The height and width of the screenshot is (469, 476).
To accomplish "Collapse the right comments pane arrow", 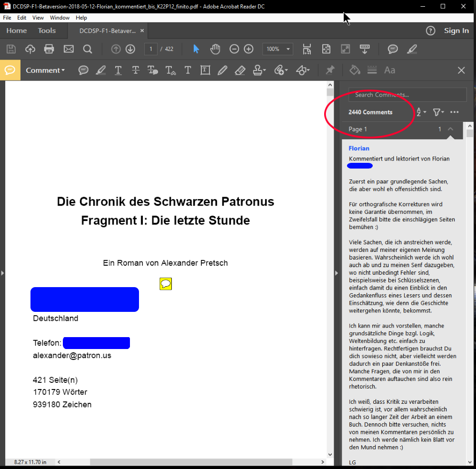I will [x=337, y=273].
